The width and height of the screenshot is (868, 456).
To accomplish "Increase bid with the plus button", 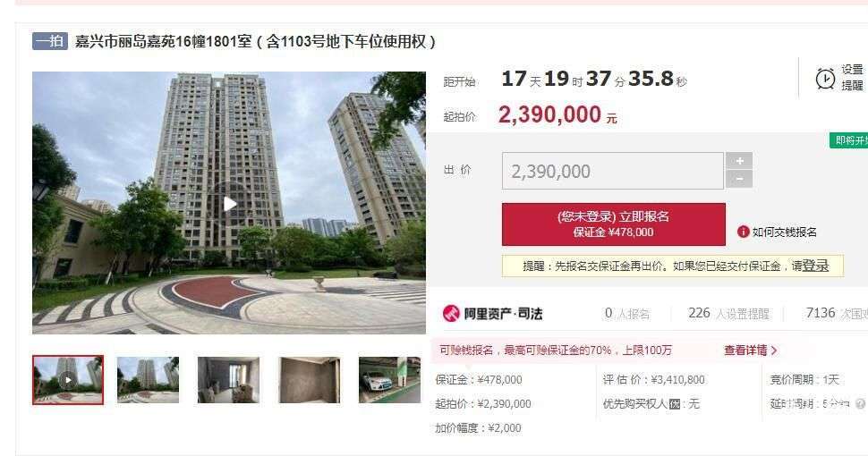I will tap(739, 161).
